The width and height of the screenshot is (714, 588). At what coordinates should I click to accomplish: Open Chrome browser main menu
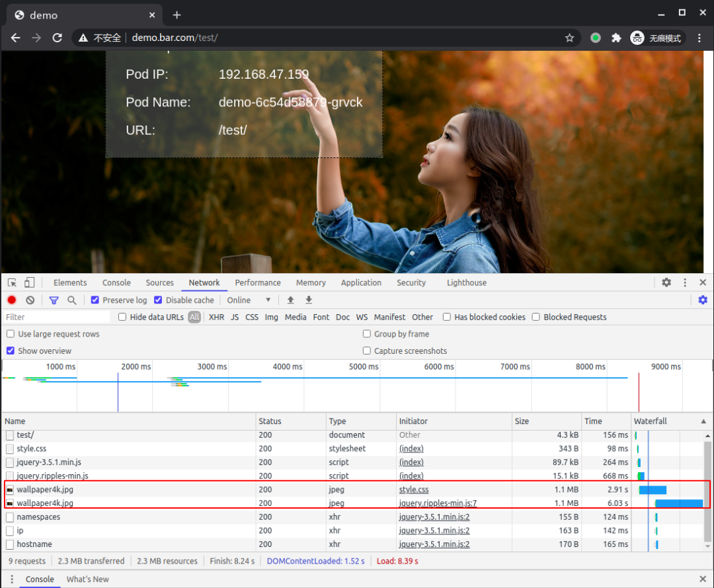pos(700,38)
